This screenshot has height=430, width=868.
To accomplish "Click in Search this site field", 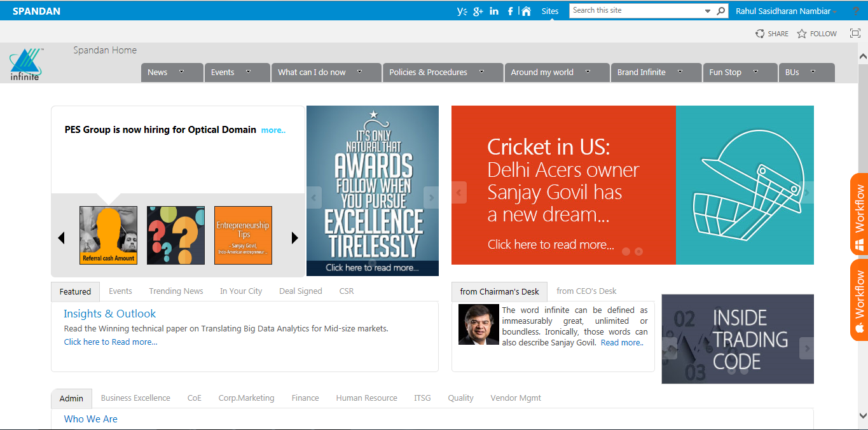I will coord(636,11).
